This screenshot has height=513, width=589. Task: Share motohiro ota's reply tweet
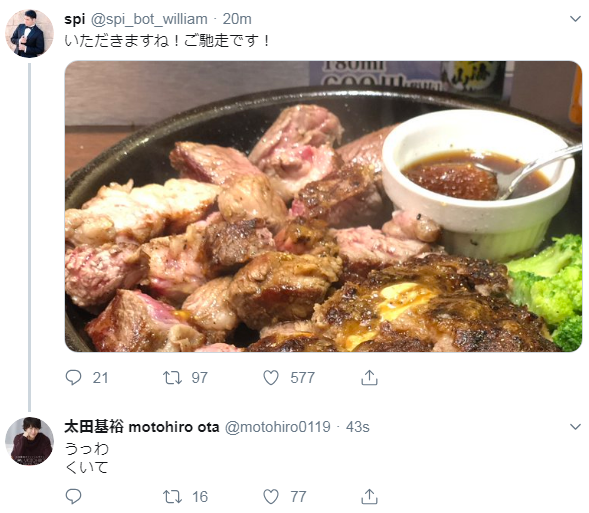(369, 496)
